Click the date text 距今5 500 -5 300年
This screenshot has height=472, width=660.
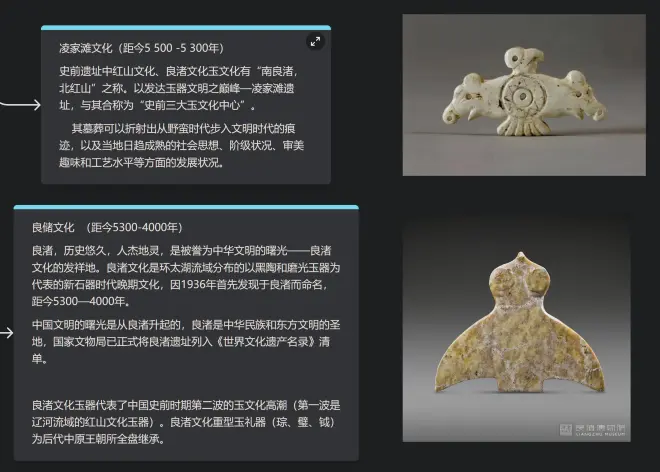tap(171, 48)
